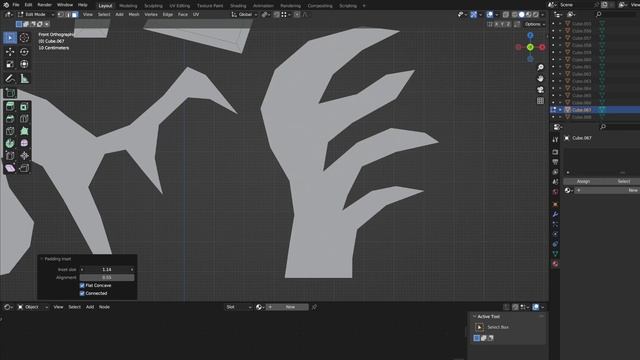640x360 pixels.
Task: Click New material button in Properties
Action: pos(608,191)
